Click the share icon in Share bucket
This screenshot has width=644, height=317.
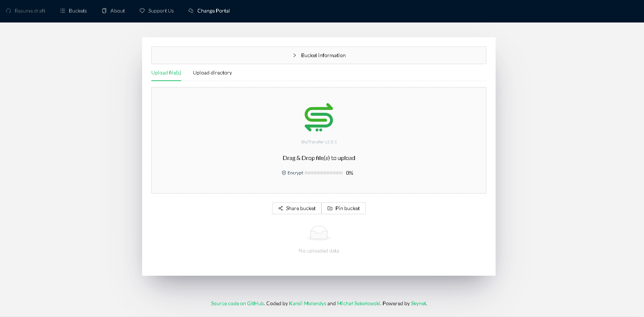[x=281, y=208]
